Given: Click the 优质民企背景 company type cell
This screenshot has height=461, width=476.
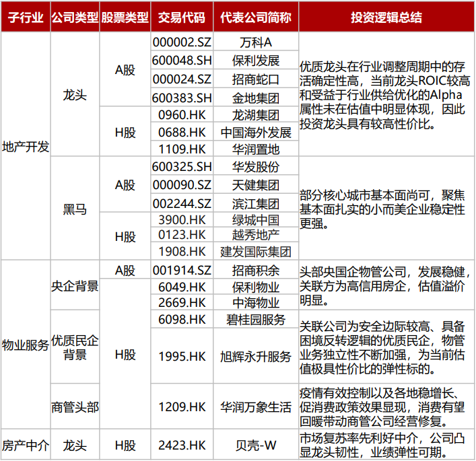Looking at the screenshot, I should 75,347.
